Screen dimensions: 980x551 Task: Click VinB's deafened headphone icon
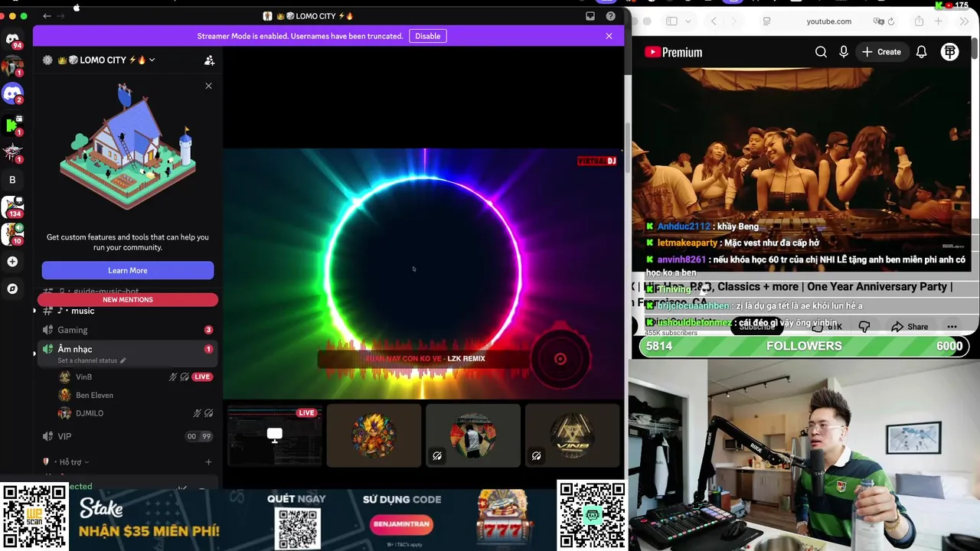(185, 377)
